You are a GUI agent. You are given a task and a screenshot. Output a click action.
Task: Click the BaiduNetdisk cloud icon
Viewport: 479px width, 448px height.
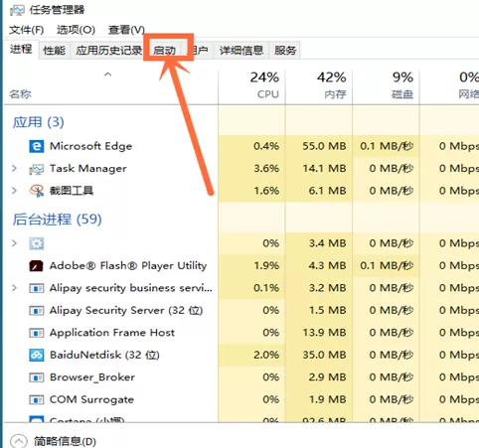36,355
